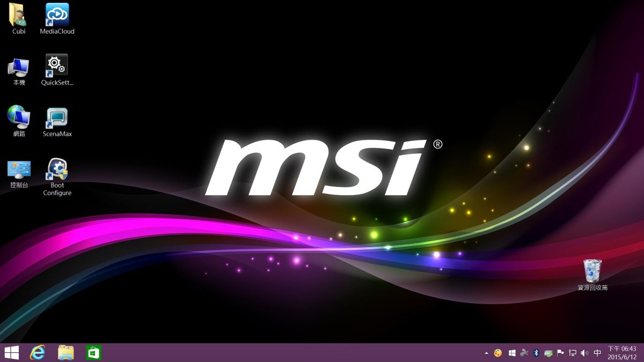Click the Windows Start button
This screenshot has height=362, width=644.
(x=11, y=352)
